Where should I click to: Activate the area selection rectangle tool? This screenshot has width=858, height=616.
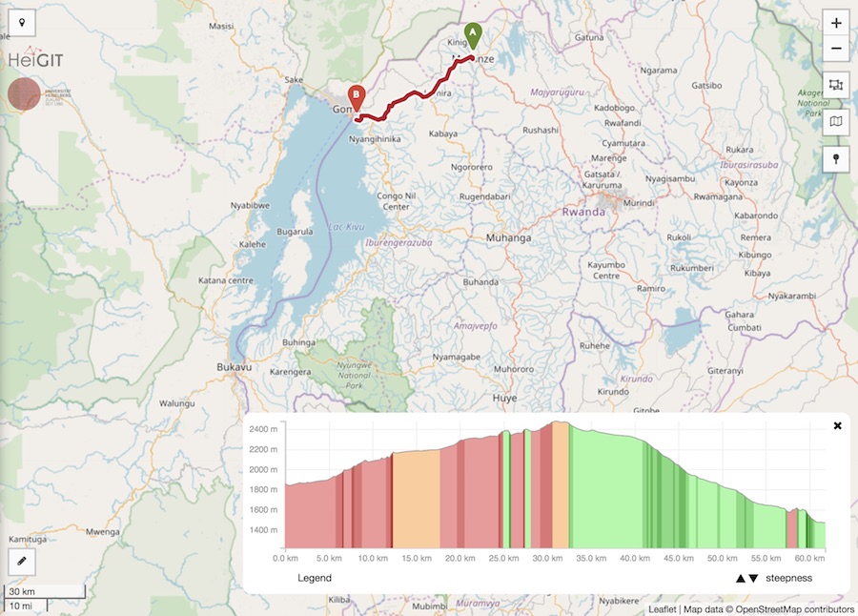[x=835, y=85]
